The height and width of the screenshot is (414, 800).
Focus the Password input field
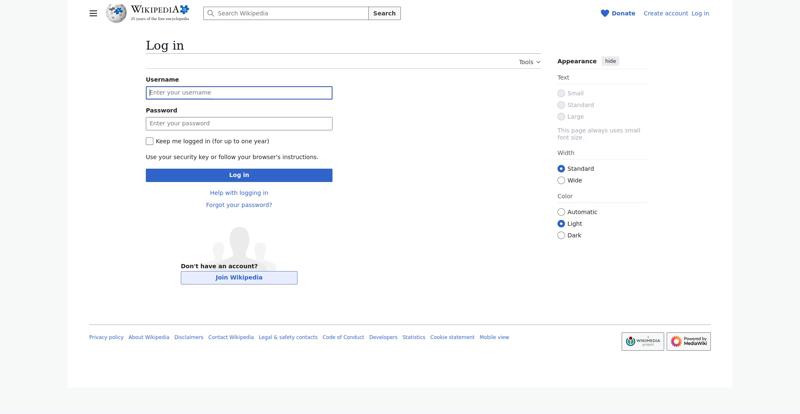coord(239,124)
